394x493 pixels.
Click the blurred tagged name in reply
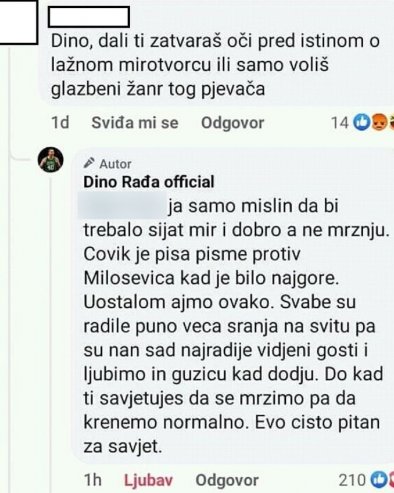pyautogui.click(x=122, y=205)
